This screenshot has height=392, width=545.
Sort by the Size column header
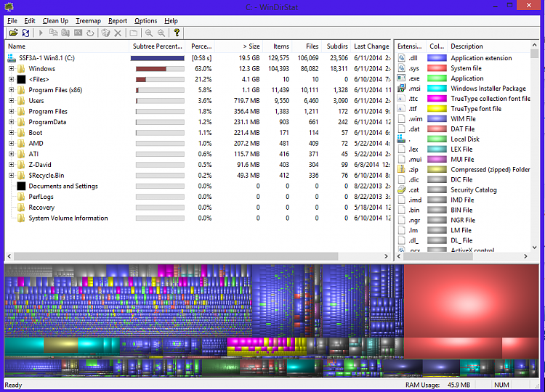pos(239,46)
